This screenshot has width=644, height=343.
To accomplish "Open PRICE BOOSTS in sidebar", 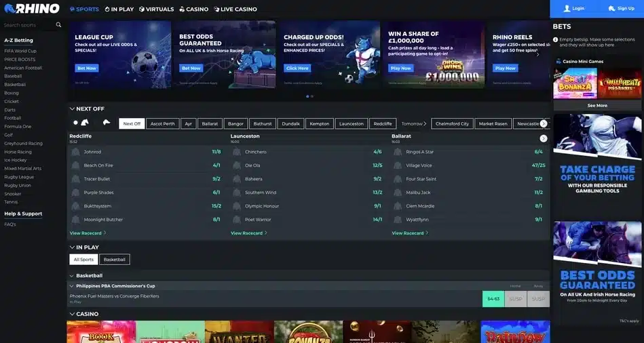I will [x=20, y=60].
